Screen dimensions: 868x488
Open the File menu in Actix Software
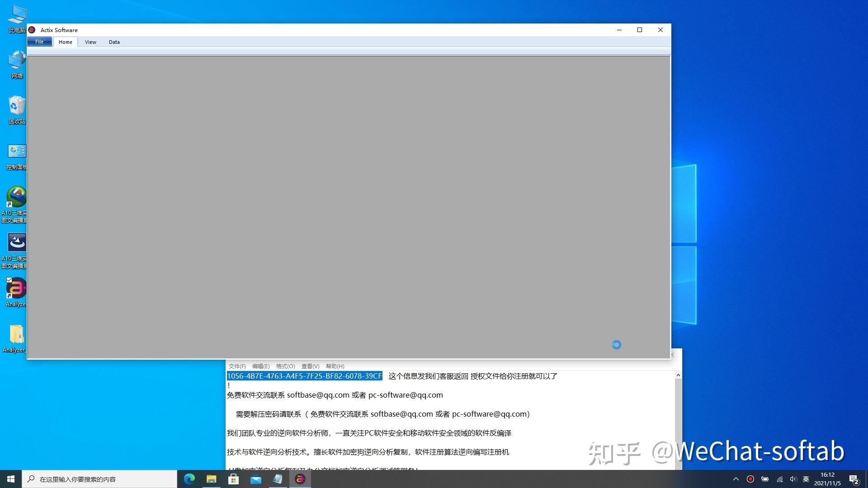tap(39, 42)
